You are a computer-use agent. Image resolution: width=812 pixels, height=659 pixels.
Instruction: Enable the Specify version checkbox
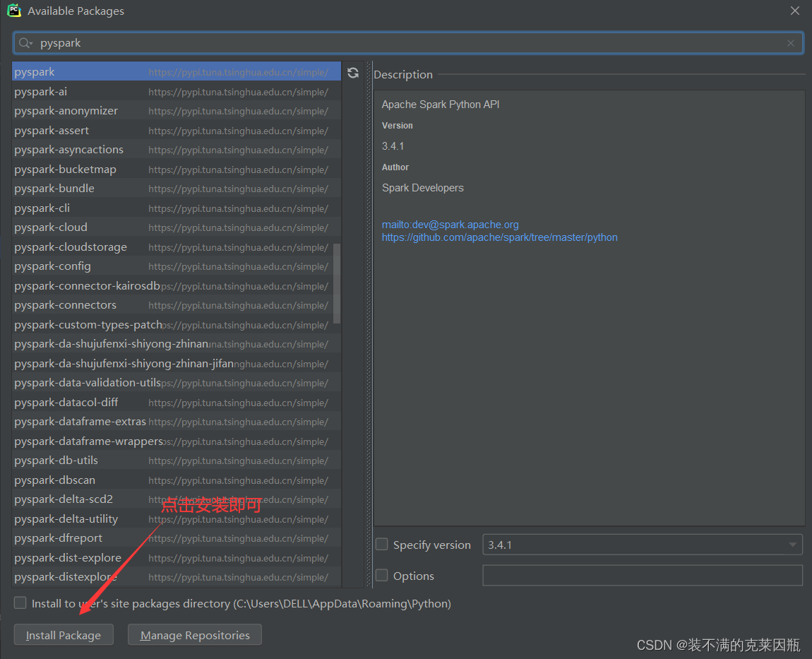click(382, 544)
